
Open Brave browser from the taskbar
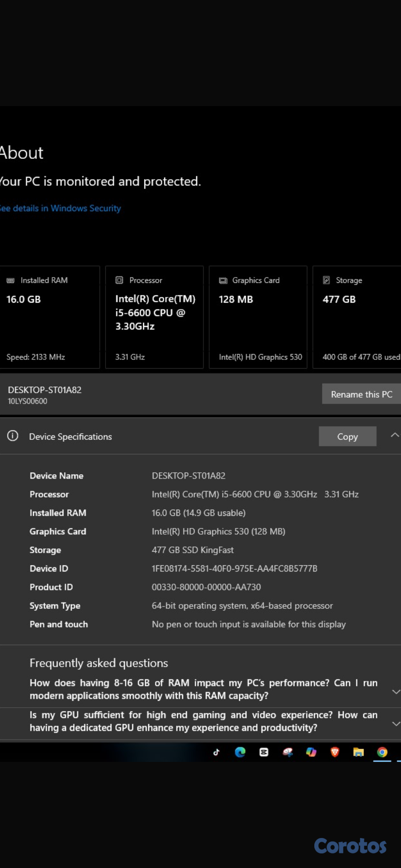[335, 752]
